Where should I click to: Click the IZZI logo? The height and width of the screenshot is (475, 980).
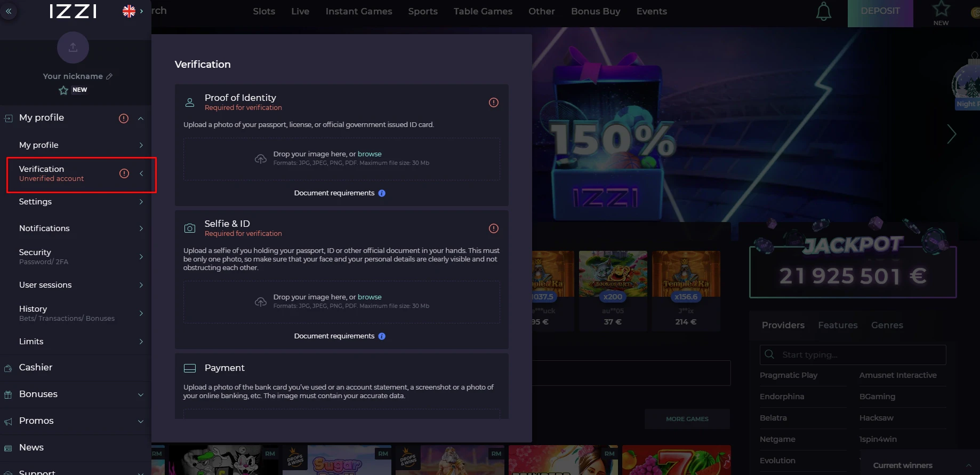(73, 11)
